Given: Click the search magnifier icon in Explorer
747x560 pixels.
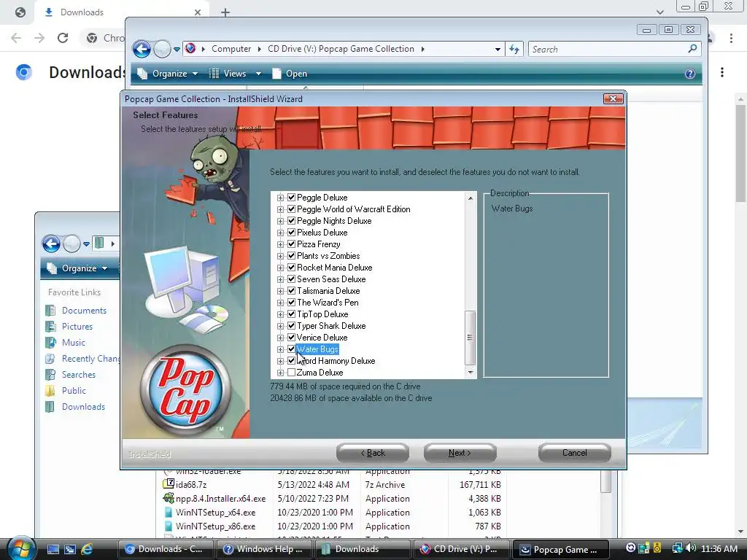Looking at the screenshot, I should coord(693,49).
